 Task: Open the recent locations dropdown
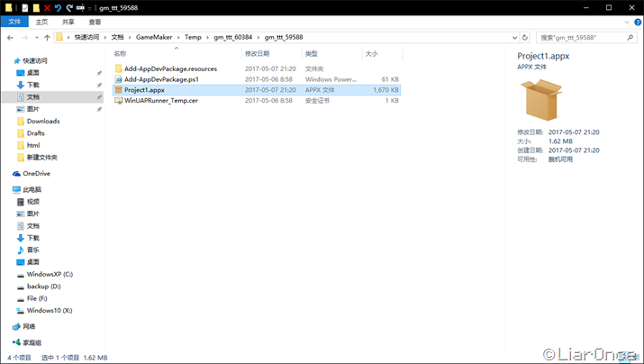pyautogui.click(x=37, y=37)
